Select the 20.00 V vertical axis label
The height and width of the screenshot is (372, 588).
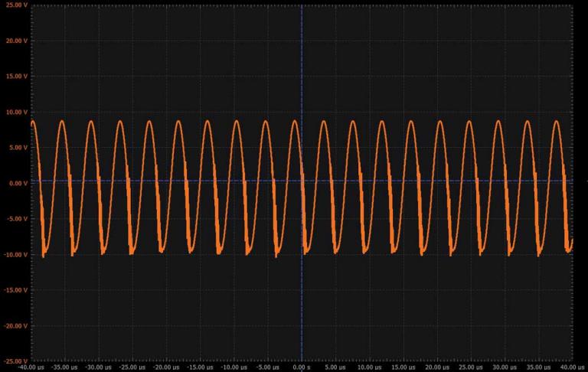tap(15, 41)
